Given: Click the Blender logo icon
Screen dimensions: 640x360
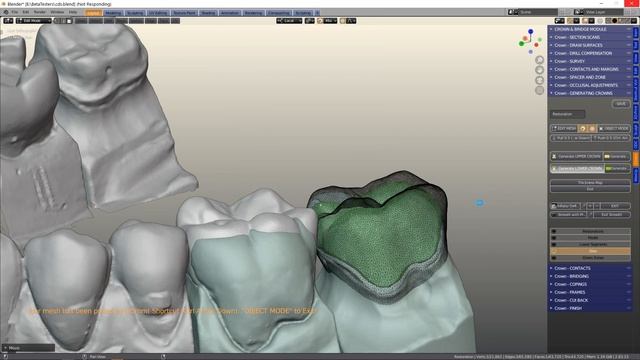Looking at the screenshot, I should [x=6, y=13].
